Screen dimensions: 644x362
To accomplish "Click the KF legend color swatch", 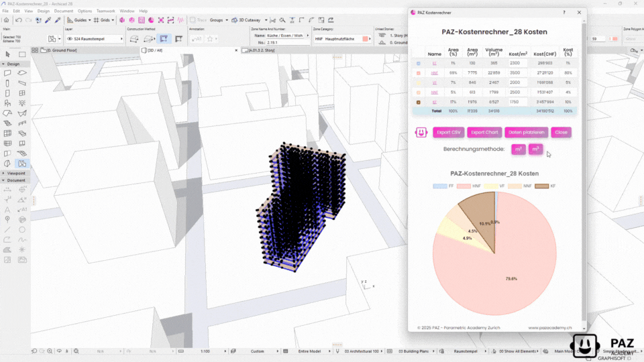I will [x=541, y=186].
